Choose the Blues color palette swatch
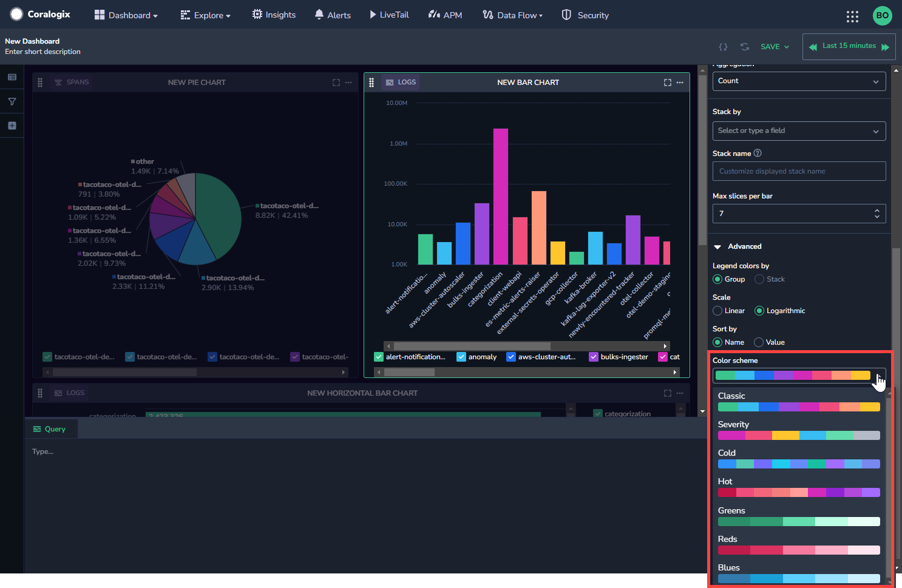The height and width of the screenshot is (588, 902). tap(799, 579)
